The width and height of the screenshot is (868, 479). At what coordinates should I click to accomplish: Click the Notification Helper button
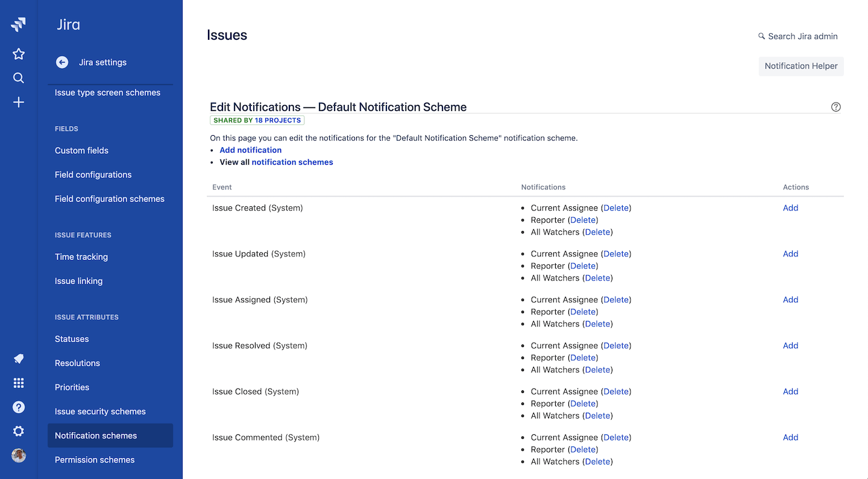800,66
